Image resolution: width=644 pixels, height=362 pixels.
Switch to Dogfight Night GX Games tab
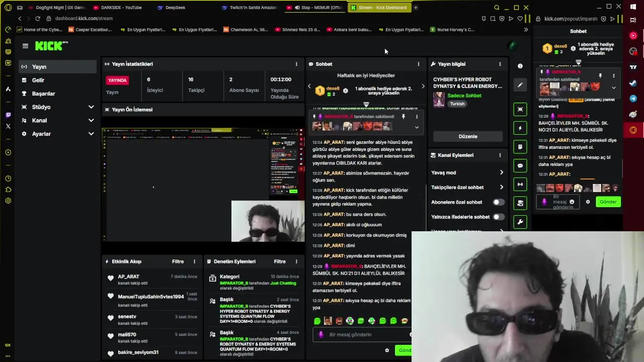pyautogui.click(x=57, y=8)
